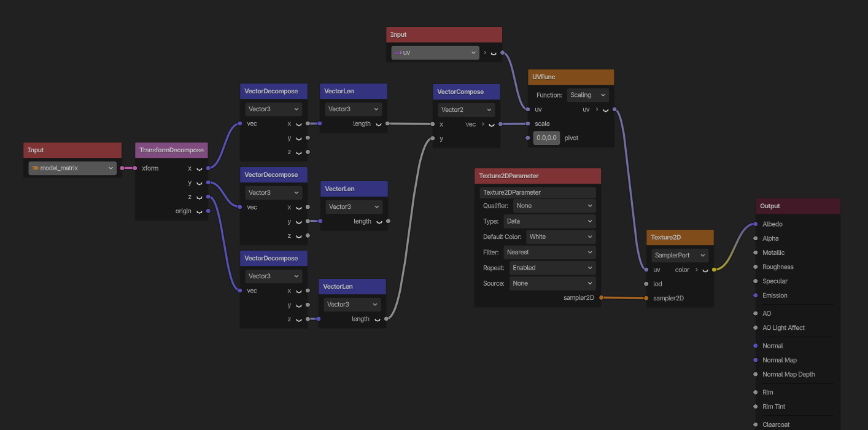Open the model_matrix input dropdown
This screenshot has width=868, height=430.
tap(72, 168)
